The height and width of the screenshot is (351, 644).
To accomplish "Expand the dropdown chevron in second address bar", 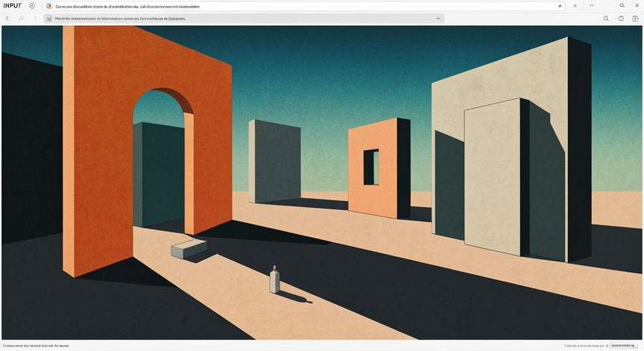I will [438, 19].
